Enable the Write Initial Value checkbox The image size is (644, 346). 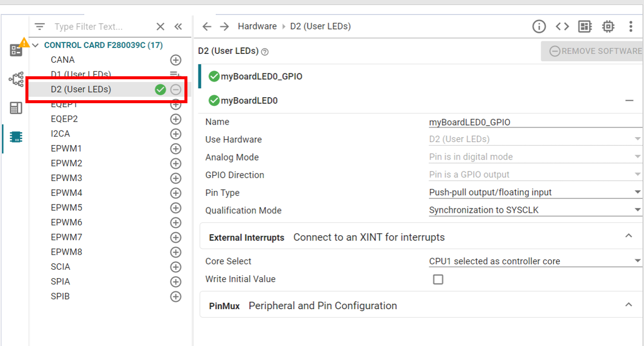[438, 280]
